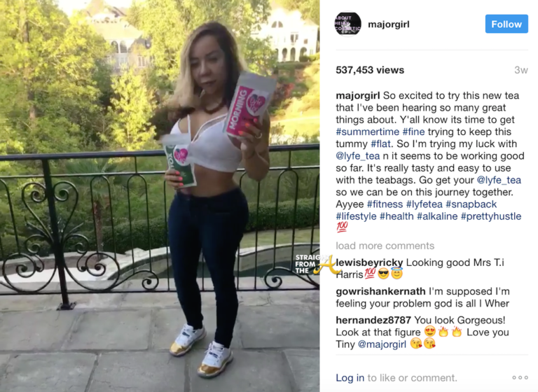Click the 3w post timestamp
This screenshot has width=538, height=392.
point(521,70)
